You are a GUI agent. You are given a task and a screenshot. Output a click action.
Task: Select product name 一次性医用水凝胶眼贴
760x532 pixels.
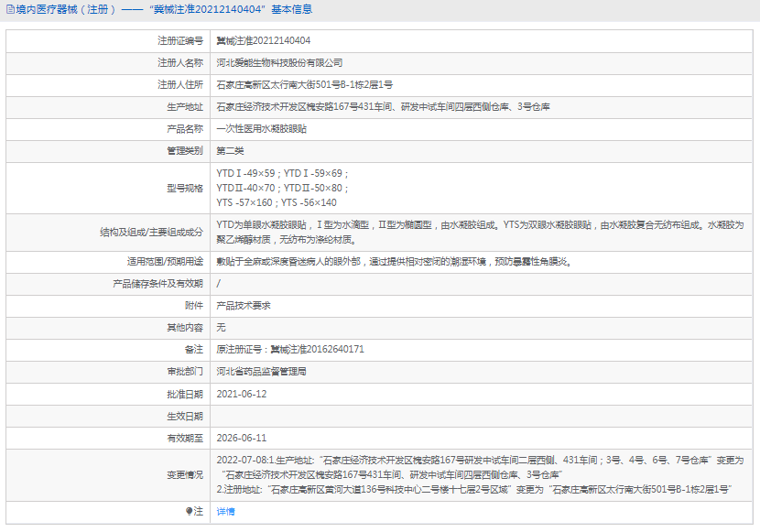coord(259,129)
